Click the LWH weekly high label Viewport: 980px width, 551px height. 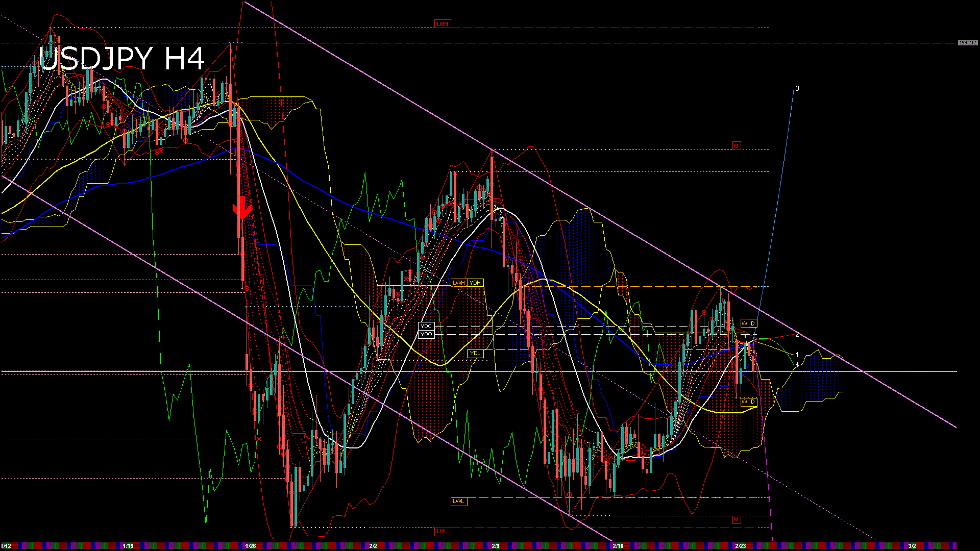pos(459,283)
